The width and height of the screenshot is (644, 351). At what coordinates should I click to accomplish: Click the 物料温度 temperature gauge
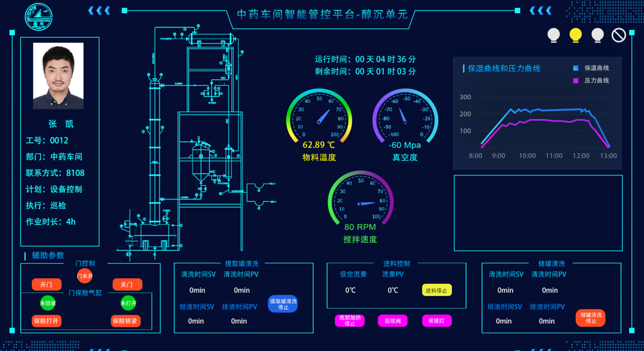[x=319, y=117]
